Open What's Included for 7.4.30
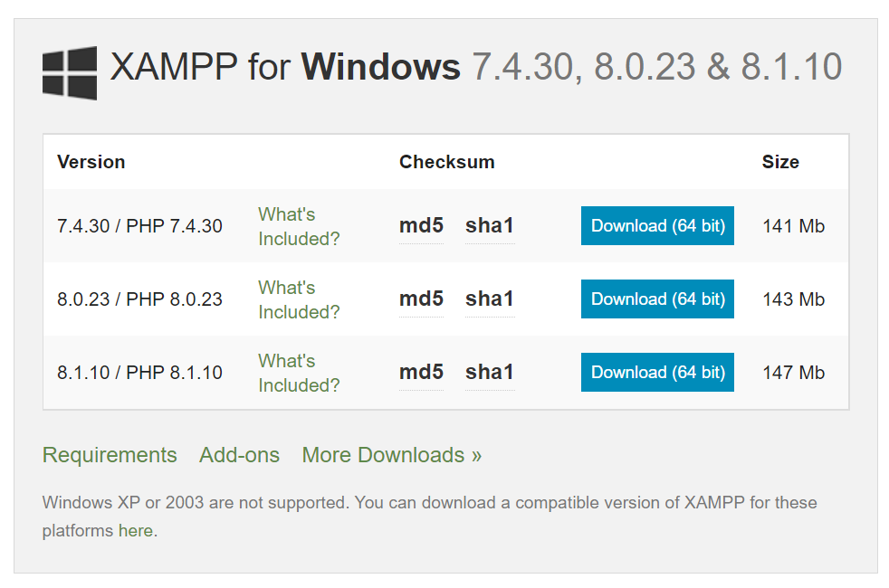889x588 pixels. (299, 226)
